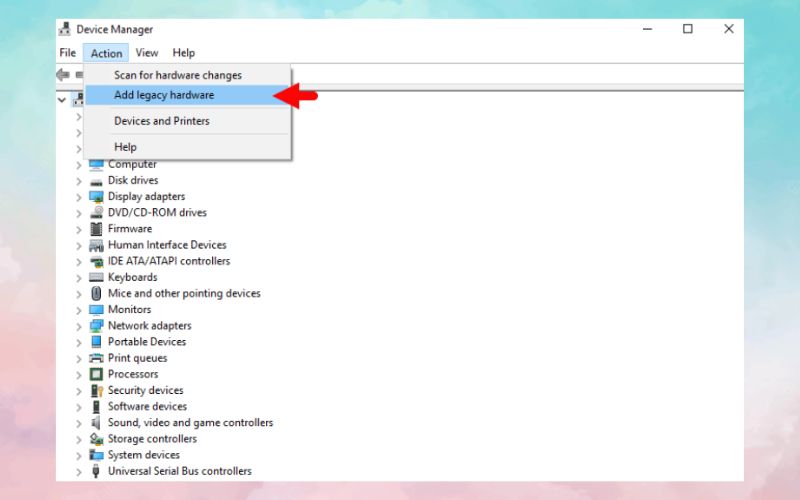Expand the Monitors category
Screen dimensions: 800x500
pyautogui.click(x=79, y=310)
